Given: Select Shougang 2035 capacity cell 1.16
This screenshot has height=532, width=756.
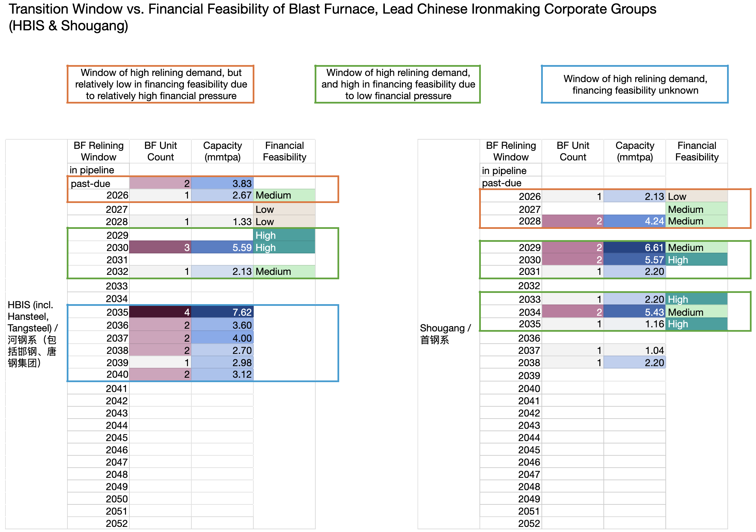Looking at the screenshot, I should click(x=635, y=324).
